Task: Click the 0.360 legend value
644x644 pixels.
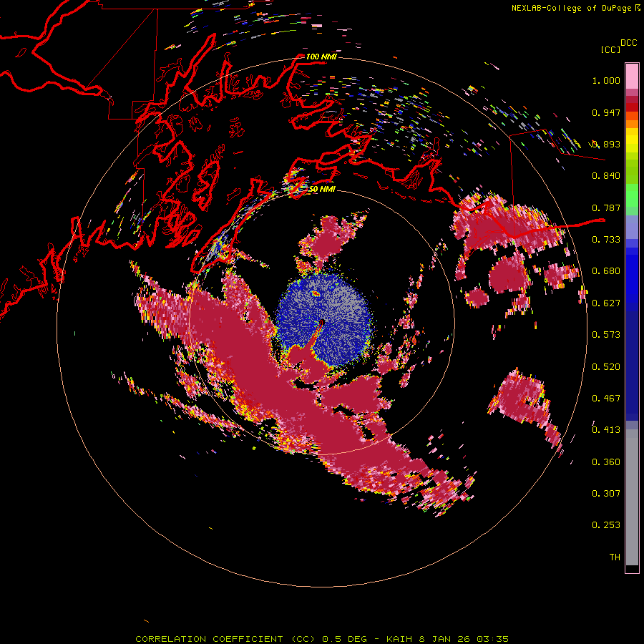Action: coord(606,462)
